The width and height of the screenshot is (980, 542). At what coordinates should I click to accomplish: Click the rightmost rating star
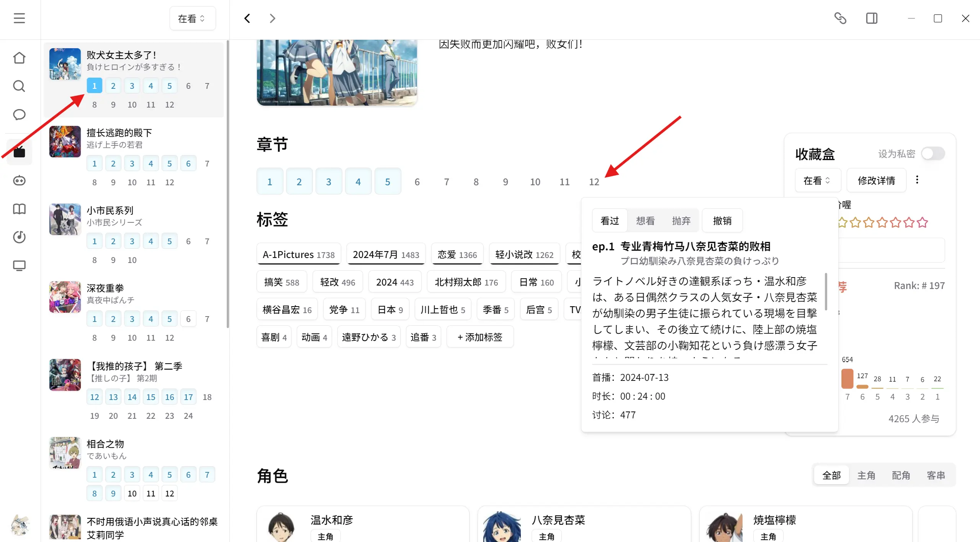923,222
